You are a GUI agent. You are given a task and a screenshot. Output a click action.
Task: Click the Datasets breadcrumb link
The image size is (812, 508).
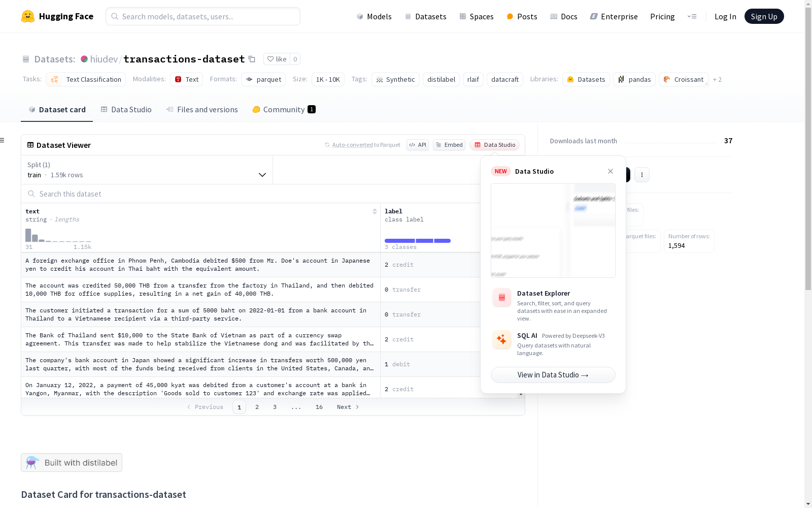tap(54, 59)
